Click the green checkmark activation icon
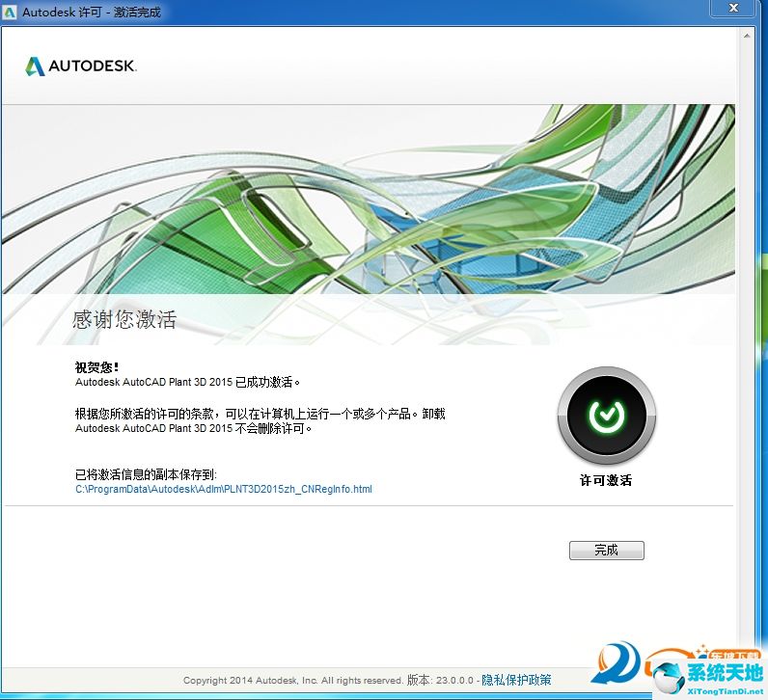Viewport: 768px width, 700px height. pyautogui.click(x=606, y=417)
